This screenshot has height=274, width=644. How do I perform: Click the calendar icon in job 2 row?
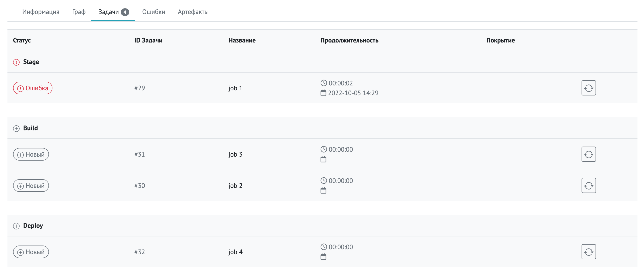pos(323,191)
